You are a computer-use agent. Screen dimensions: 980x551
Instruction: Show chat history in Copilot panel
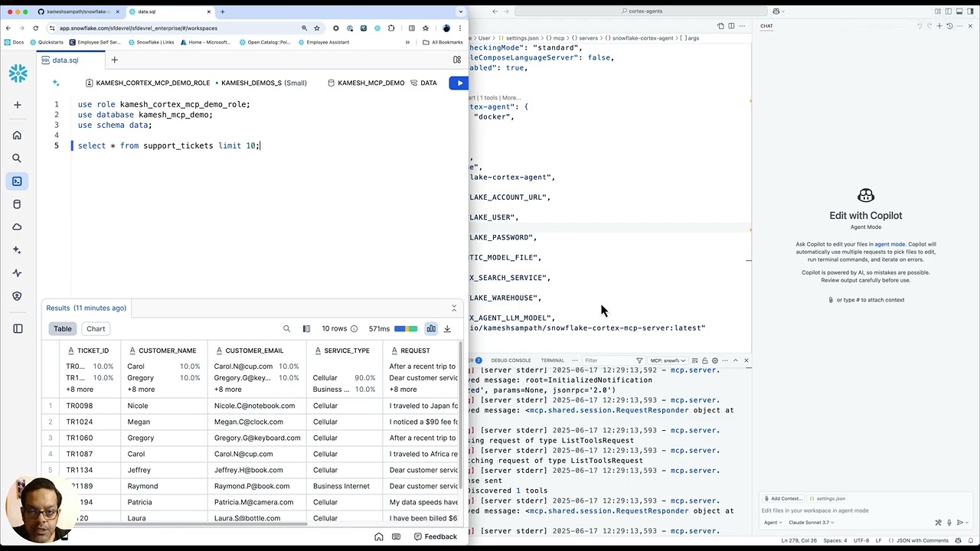(949, 26)
